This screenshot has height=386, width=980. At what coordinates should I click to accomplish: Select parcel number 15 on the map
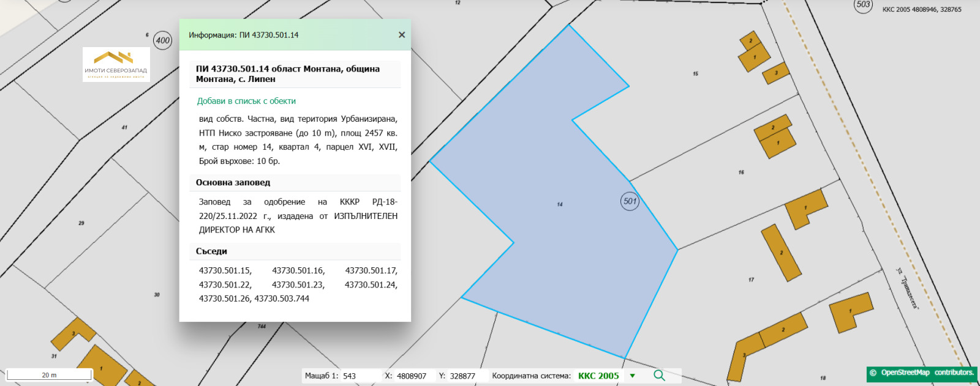695,74
